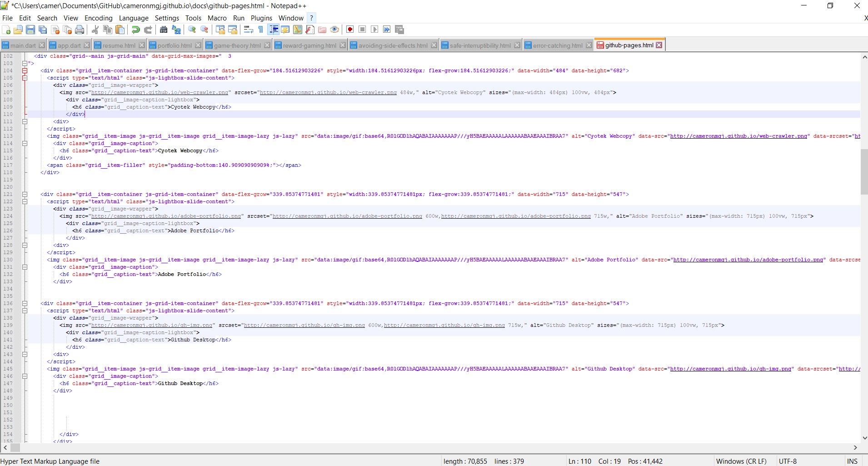
Task: Close the portfolio.html tab
Action: (198, 45)
